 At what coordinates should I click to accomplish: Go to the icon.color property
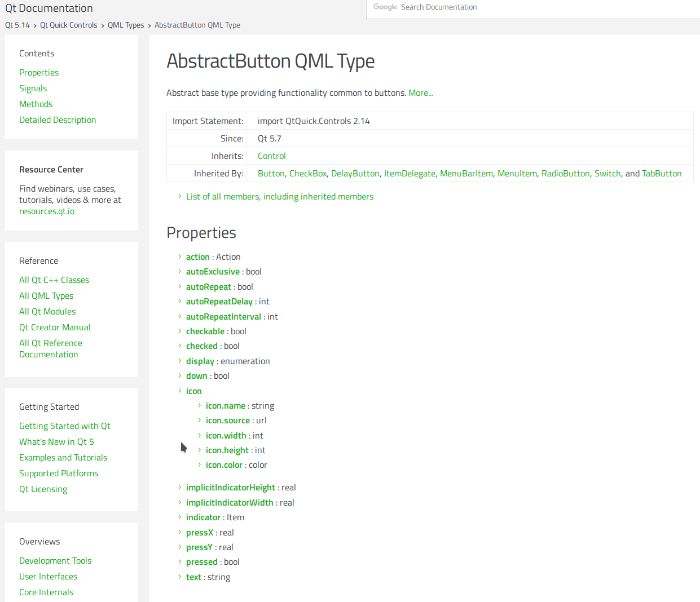click(x=224, y=465)
